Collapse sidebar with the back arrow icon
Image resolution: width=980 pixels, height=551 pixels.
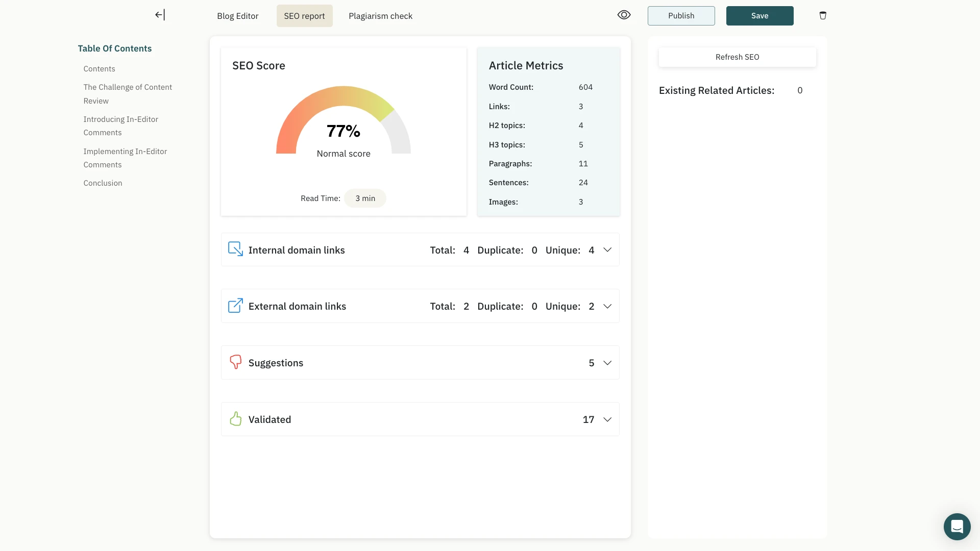[x=160, y=15]
